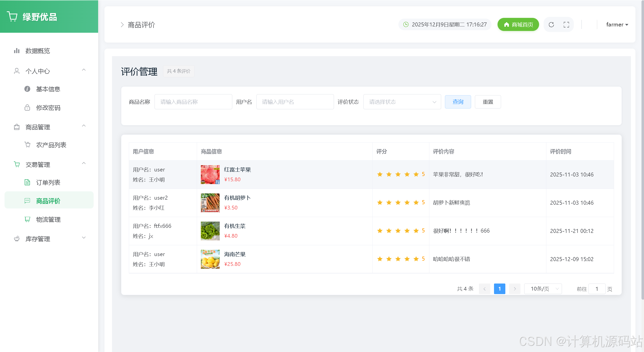The width and height of the screenshot is (644, 352).
Task: Open the farmer user dropdown
Action: (x=617, y=25)
